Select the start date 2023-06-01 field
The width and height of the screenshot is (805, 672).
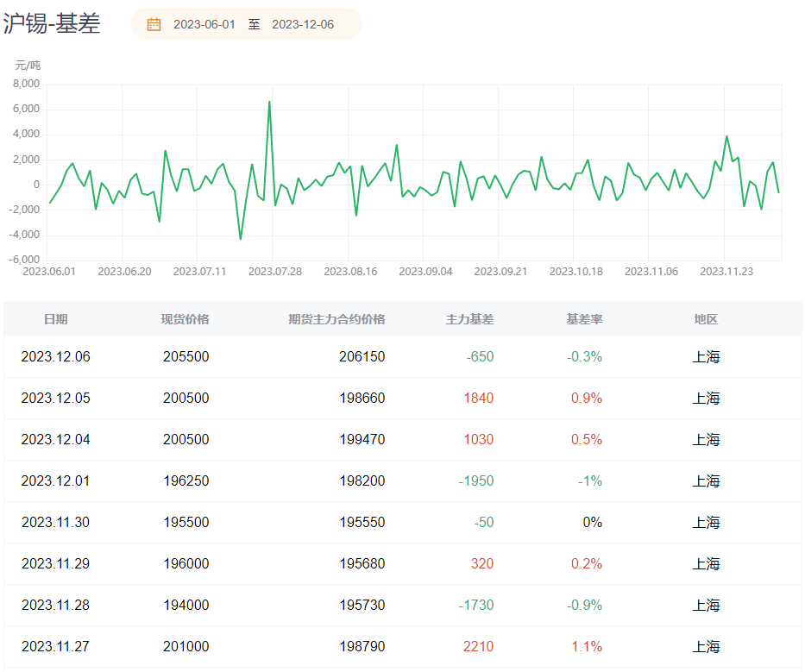point(204,24)
